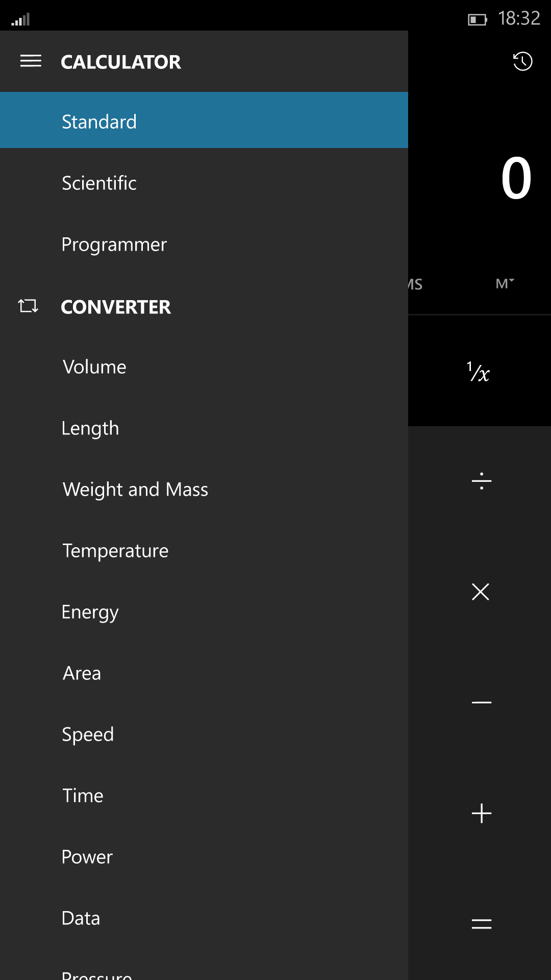Tap the minus operator key

[x=481, y=702]
